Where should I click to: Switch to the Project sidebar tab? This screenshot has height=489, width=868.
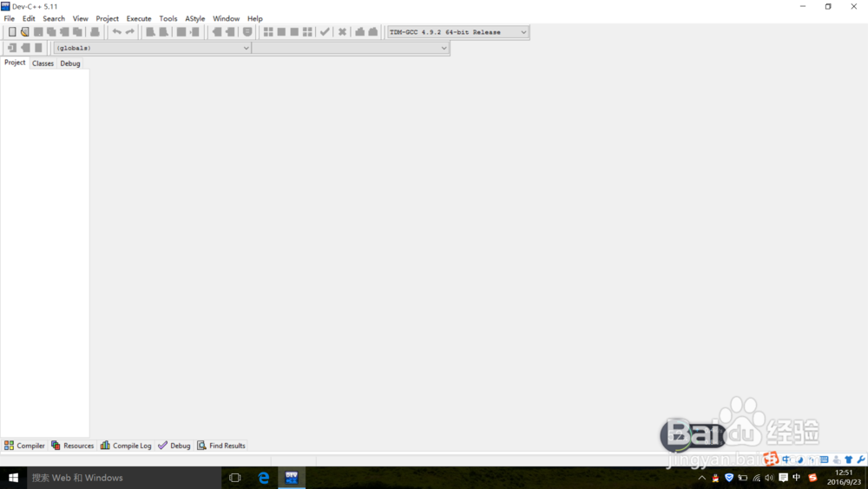click(x=15, y=63)
